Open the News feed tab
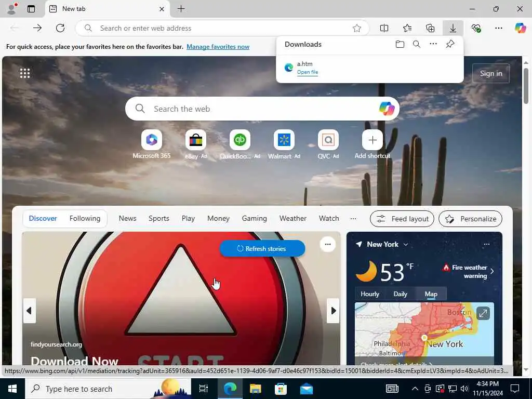 (128, 219)
